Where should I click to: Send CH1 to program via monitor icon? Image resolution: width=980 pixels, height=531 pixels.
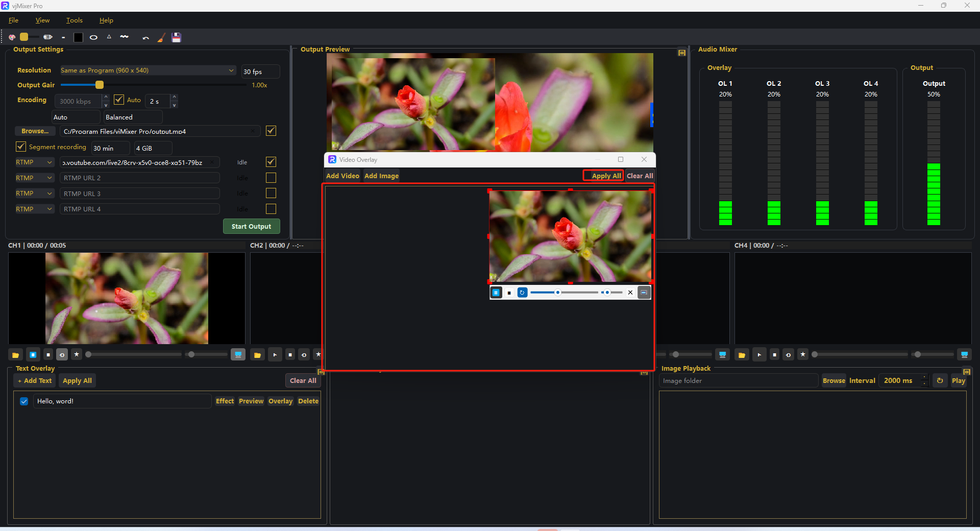click(238, 354)
